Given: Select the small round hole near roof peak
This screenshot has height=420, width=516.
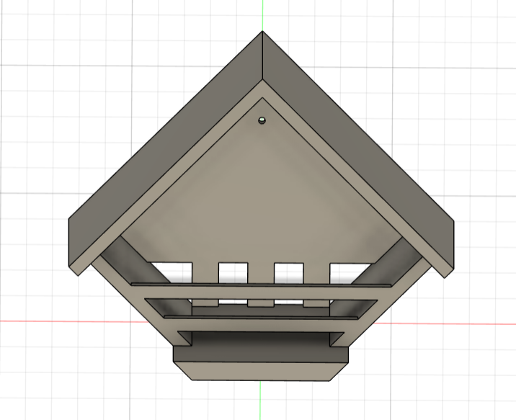Looking at the screenshot, I should point(262,120).
